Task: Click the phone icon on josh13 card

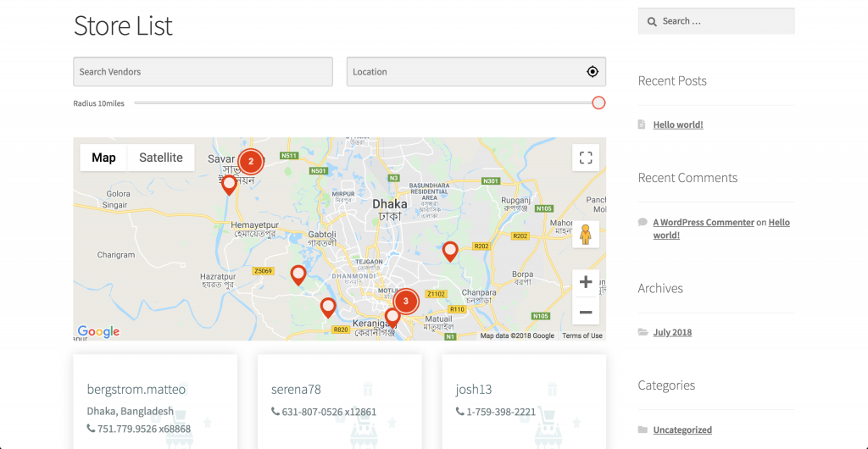Action: click(459, 412)
